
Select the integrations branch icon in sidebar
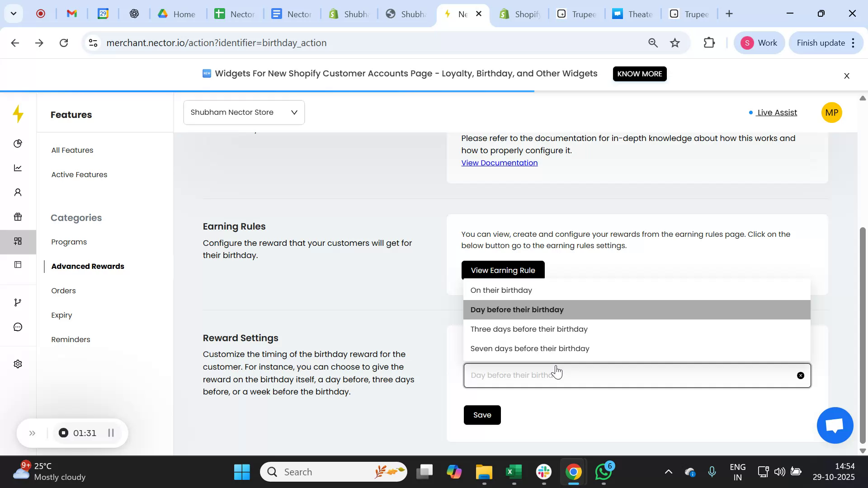tap(18, 302)
